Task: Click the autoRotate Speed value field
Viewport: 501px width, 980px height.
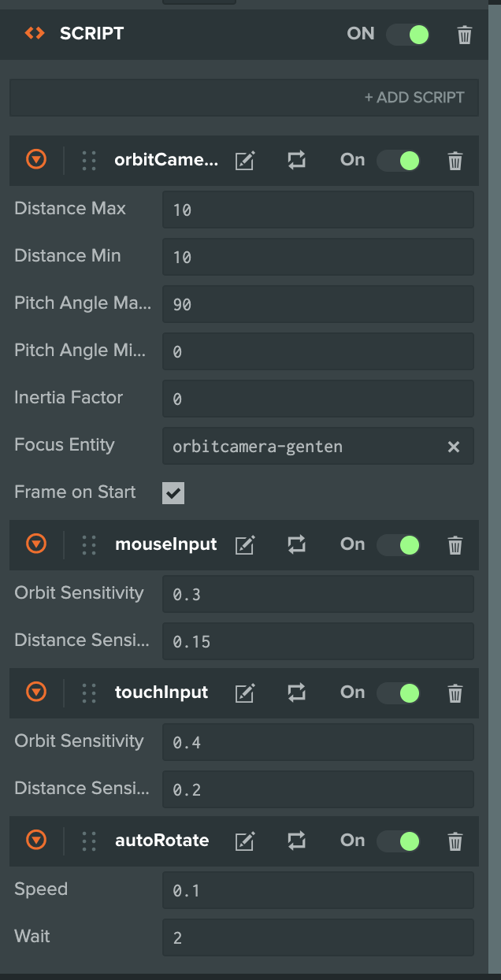Action: (x=318, y=890)
